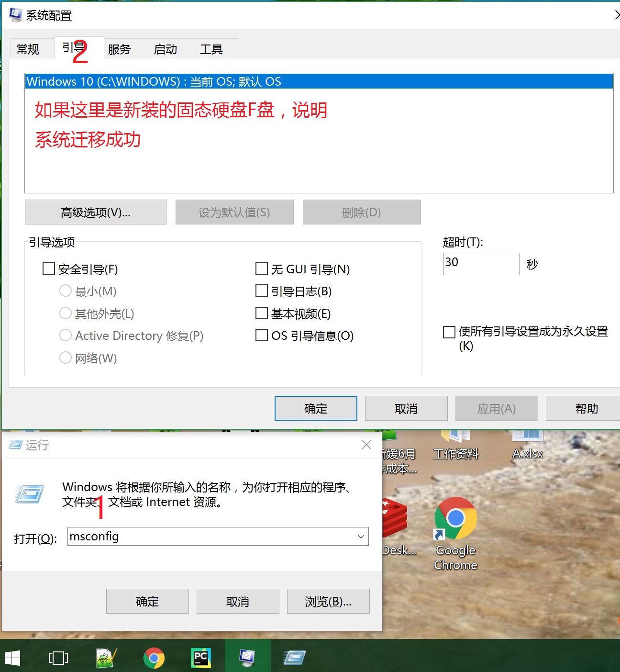The width and height of the screenshot is (620, 672).
Task: Click 确定 in the Run dialog
Action: pos(147,601)
